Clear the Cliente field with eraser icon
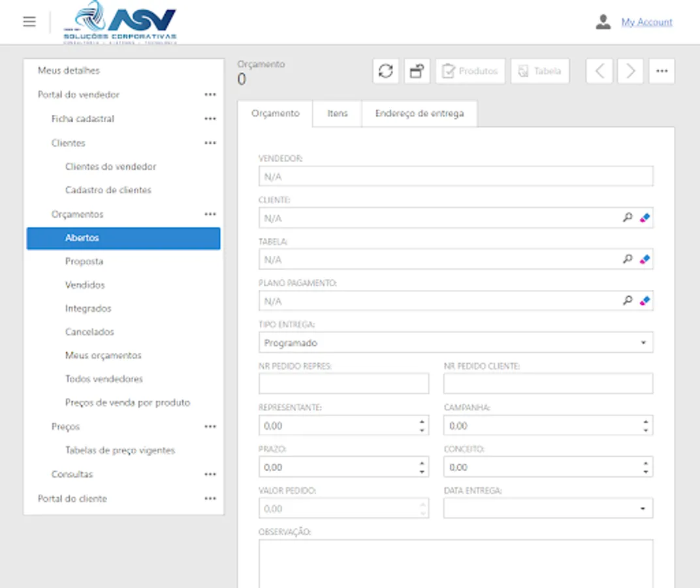This screenshot has height=588, width=700. [644, 218]
